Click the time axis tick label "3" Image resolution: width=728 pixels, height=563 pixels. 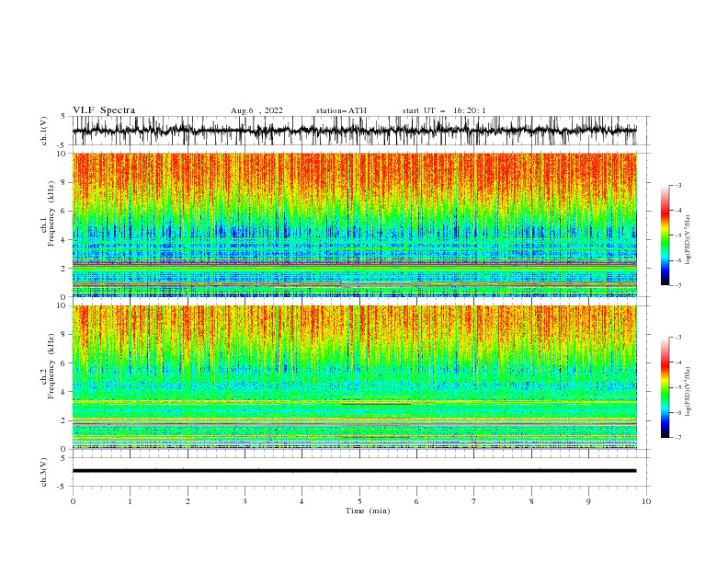(245, 501)
